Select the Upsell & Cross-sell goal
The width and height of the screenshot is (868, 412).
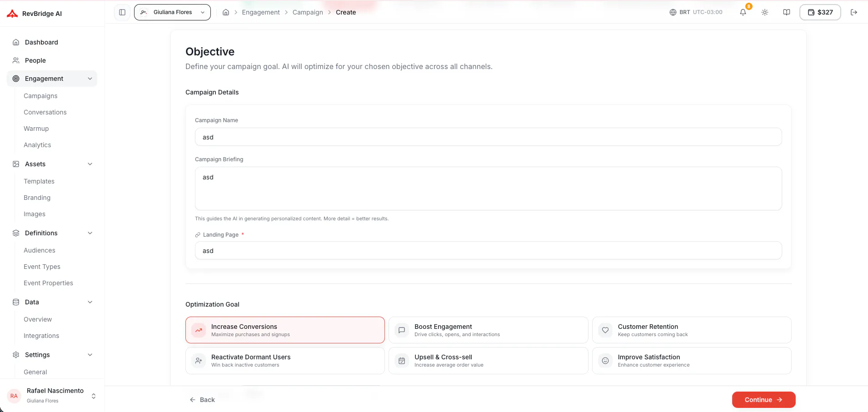(x=488, y=361)
